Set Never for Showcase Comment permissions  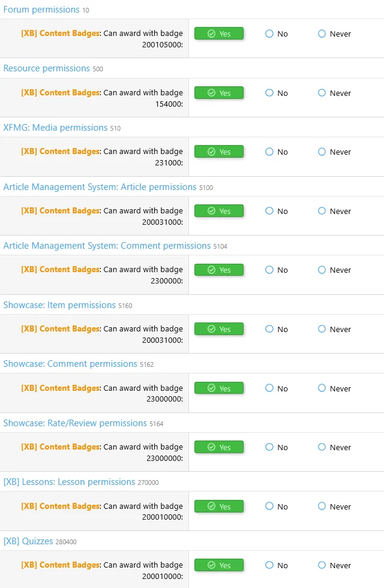click(334, 388)
